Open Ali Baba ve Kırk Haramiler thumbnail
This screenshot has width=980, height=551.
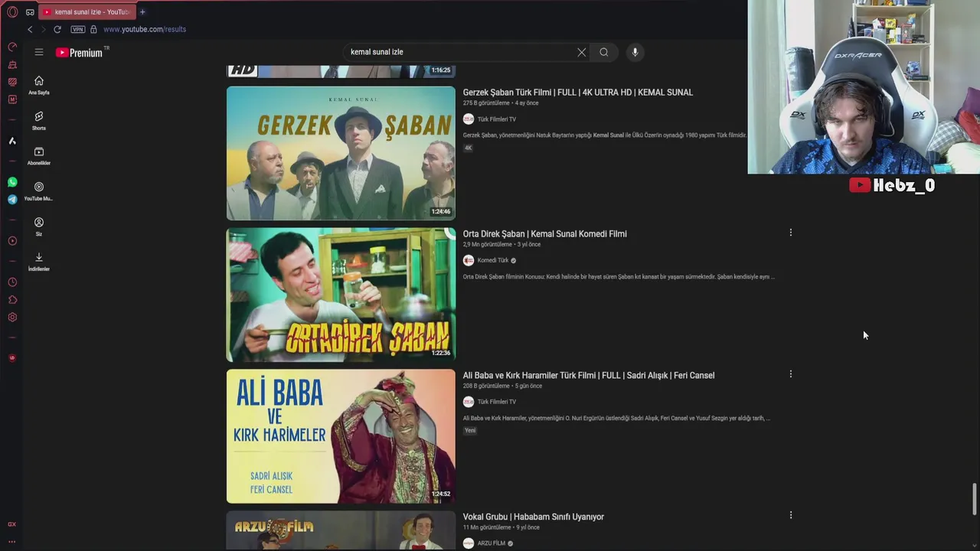tap(341, 436)
